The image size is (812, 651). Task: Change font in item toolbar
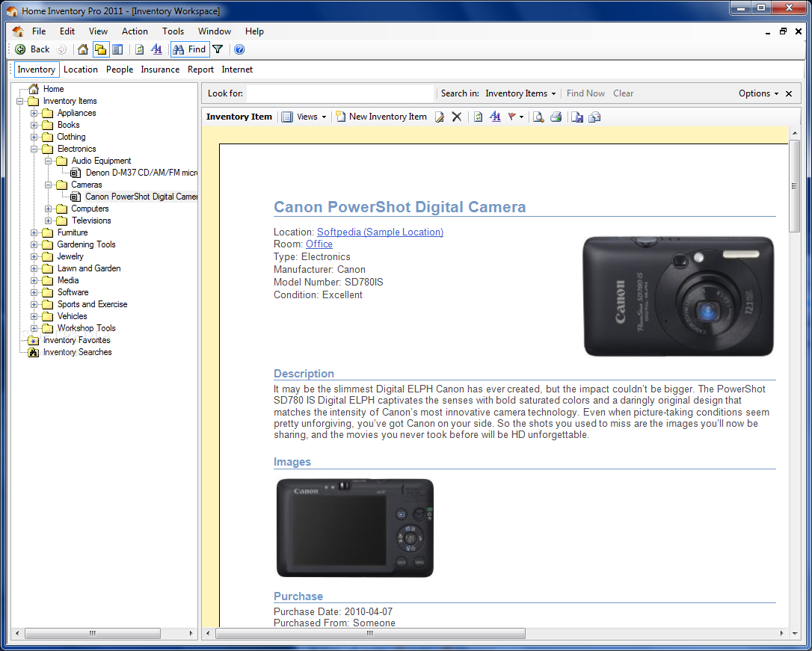[x=495, y=117]
